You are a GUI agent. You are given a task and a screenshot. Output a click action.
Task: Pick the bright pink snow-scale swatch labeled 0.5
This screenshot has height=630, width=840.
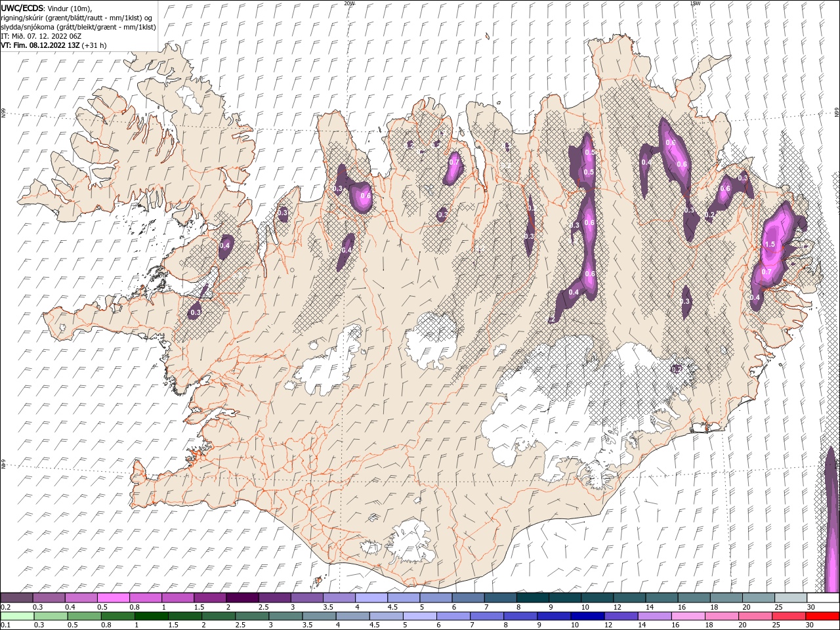point(114,598)
